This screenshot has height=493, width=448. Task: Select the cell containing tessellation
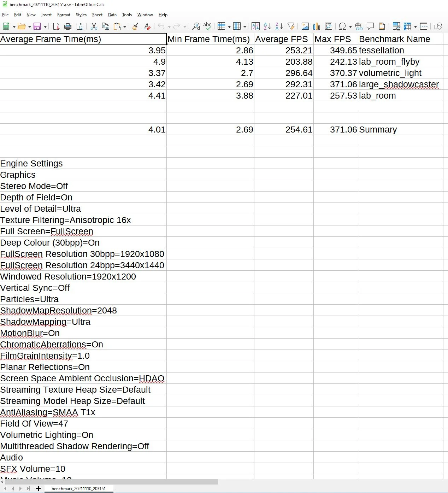[x=400, y=50]
